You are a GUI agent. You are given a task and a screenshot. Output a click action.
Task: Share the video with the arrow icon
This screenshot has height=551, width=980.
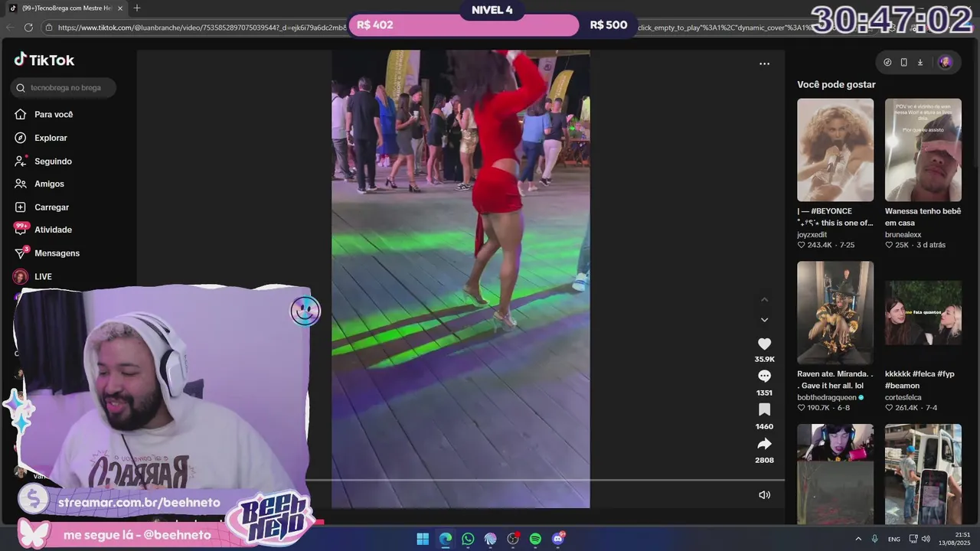(x=764, y=444)
